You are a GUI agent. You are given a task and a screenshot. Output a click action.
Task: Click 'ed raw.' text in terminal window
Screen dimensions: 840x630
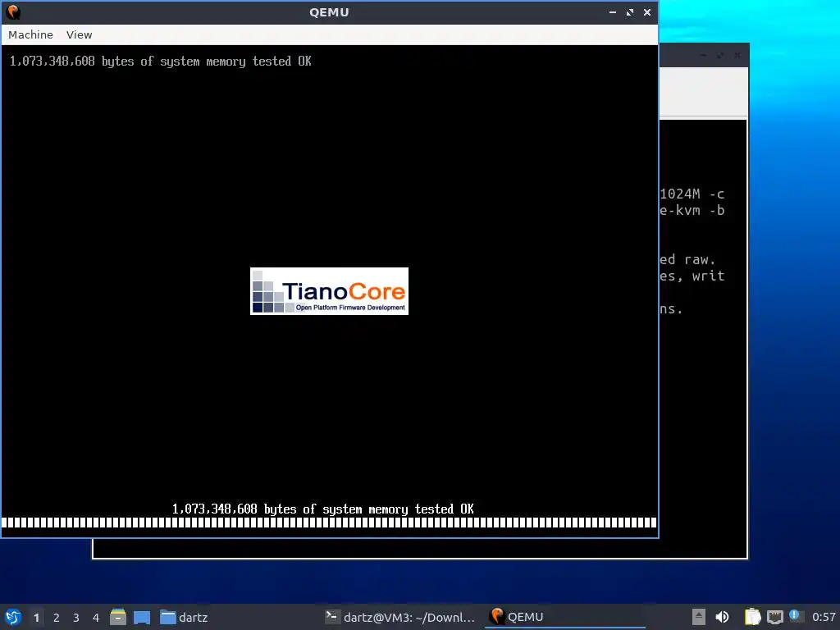point(687,260)
